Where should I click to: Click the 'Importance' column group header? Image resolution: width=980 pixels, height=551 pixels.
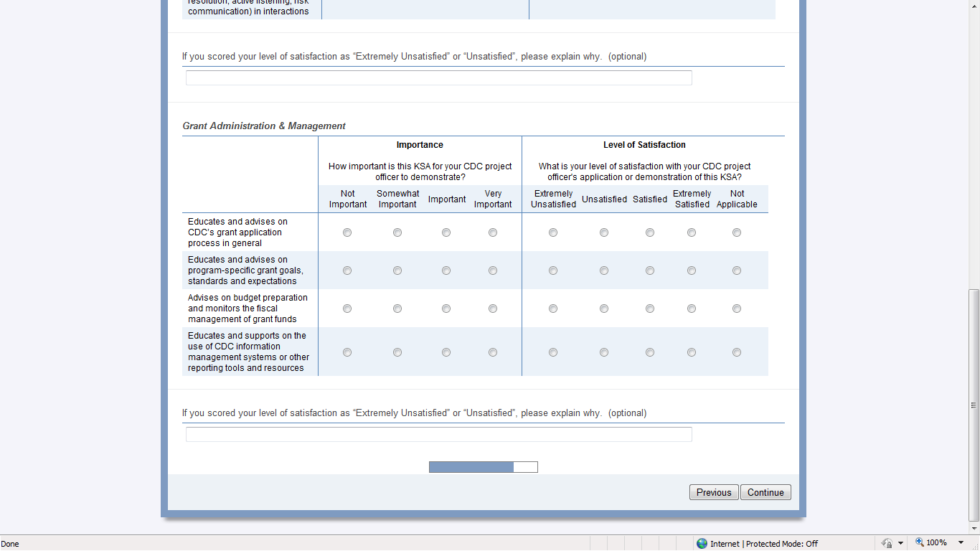[x=420, y=145]
